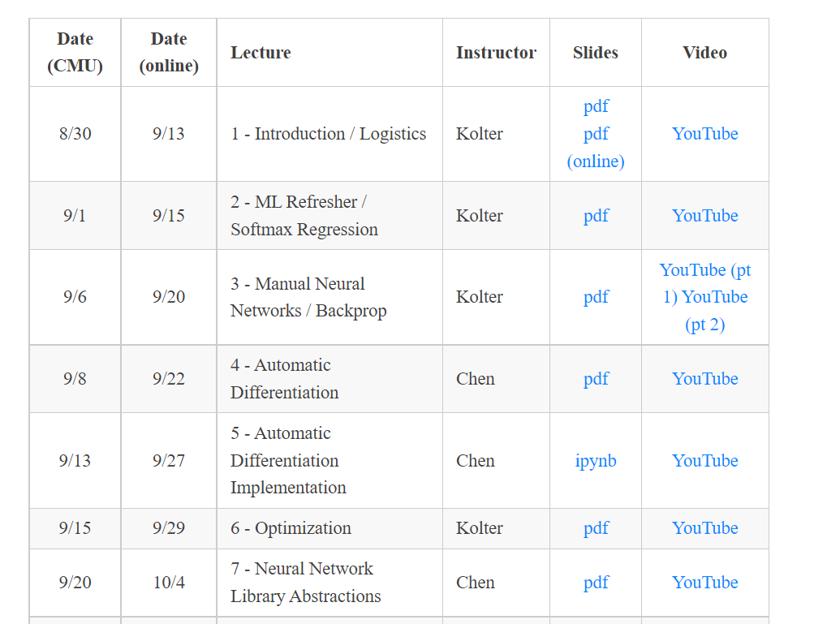Screen dimensions: 840x624
Task: Open the pdf (online) slides for lecture 1
Action: 596,148
